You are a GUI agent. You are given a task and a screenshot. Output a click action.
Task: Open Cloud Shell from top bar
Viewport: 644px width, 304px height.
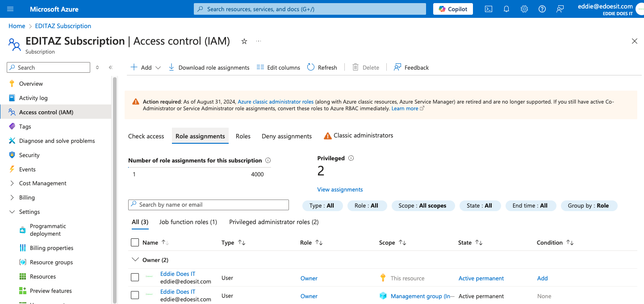(489, 9)
